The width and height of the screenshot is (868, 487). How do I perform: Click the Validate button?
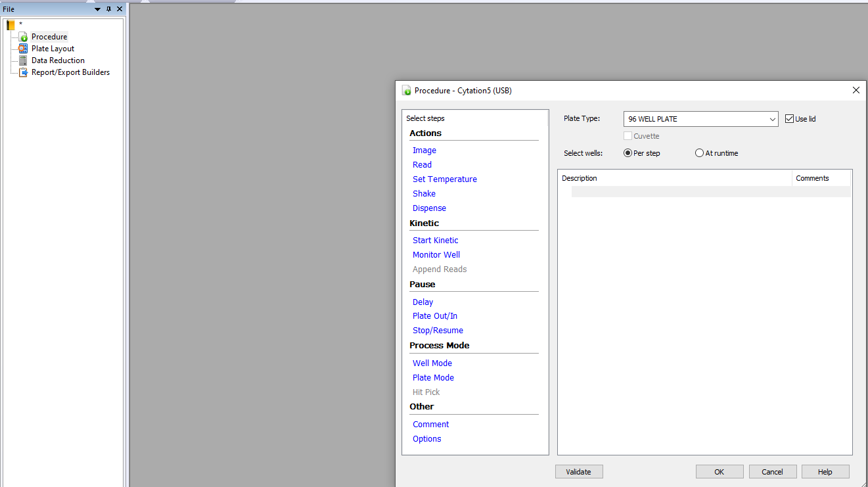579,472
